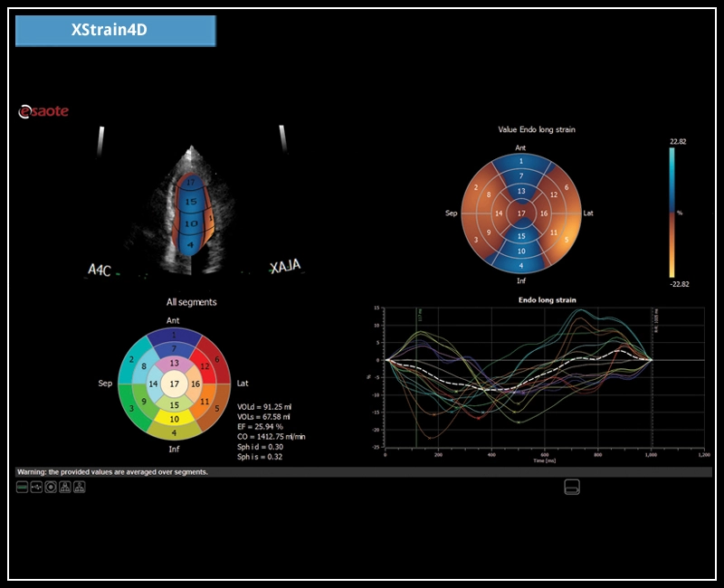The height and width of the screenshot is (588, 724).
Task: Select red segment 6 in All segments map
Action: [216, 359]
